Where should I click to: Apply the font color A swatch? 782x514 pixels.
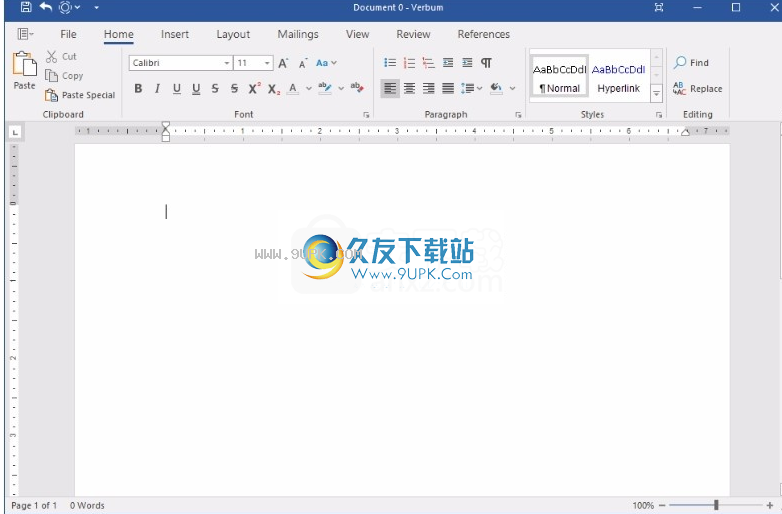293,89
